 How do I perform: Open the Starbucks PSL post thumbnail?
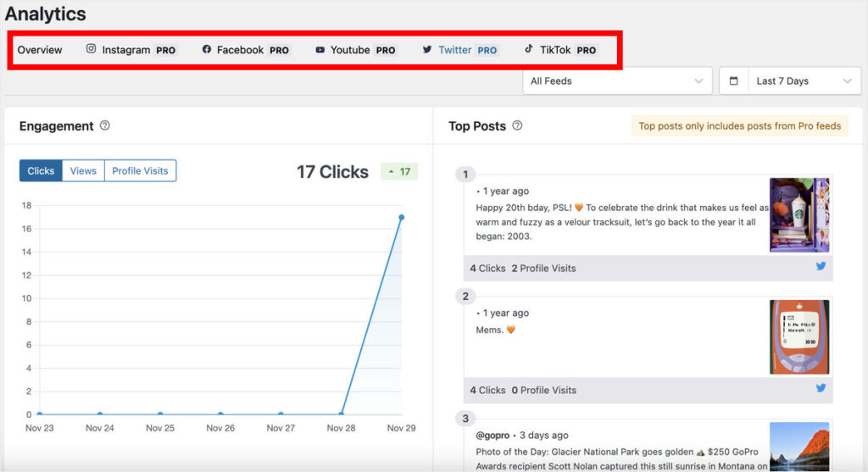coord(799,214)
